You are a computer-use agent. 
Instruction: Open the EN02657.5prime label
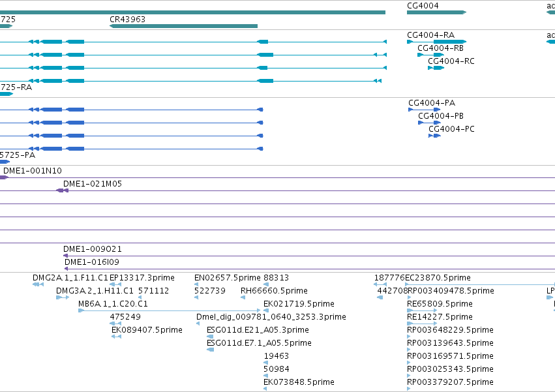coord(227,278)
